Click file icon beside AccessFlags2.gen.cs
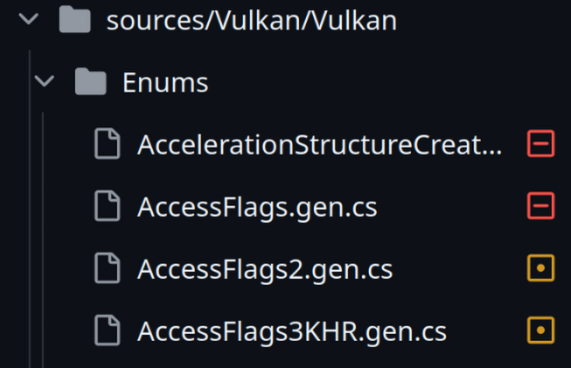The image size is (571, 368). click(107, 268)
